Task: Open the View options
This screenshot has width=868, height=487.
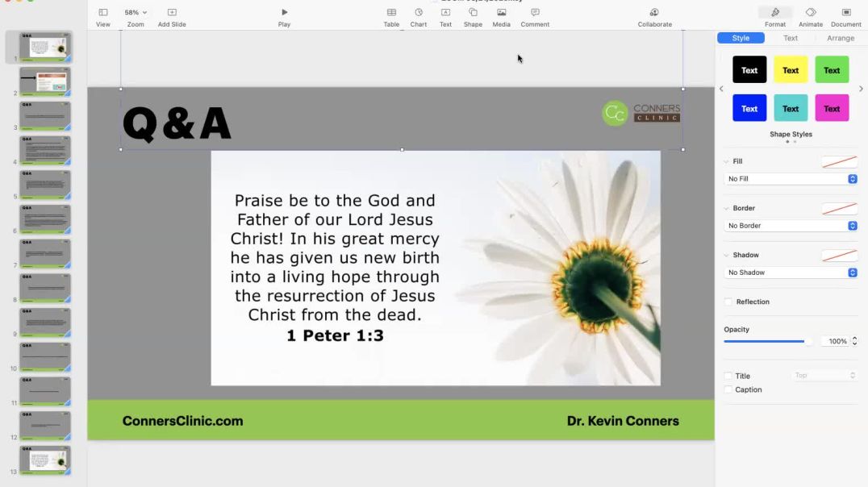Action: pos(103,17)
